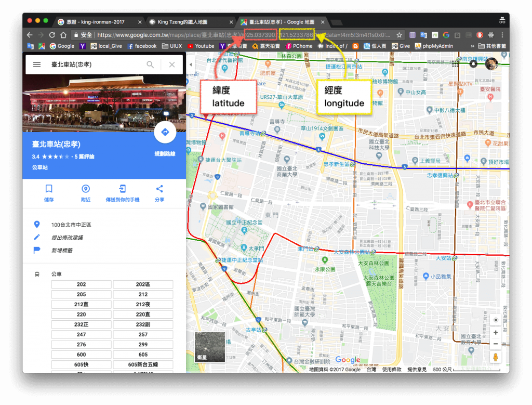This screenshot has width=532, height=405.
Task: Click the React devtools extension icon
Action: point(491,35)
